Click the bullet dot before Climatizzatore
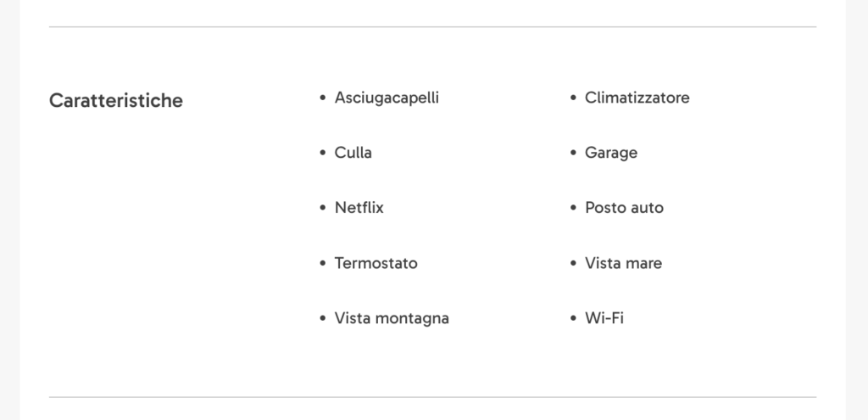This screenshot has height=420, width=868. [574, 98]
